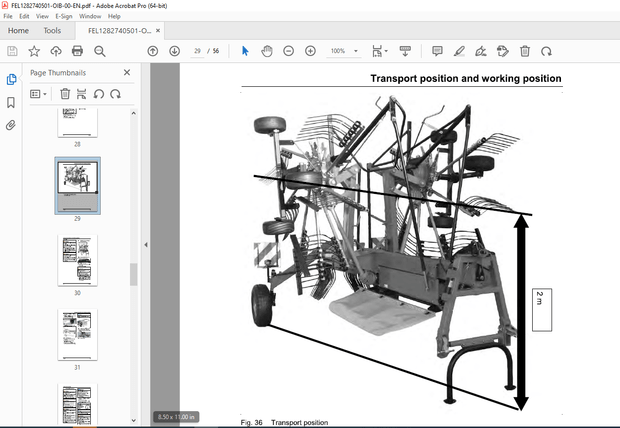Switch to the Tools tab
Image resolution: width=620 pixels, height=428 pixels.
pos(52,30)
